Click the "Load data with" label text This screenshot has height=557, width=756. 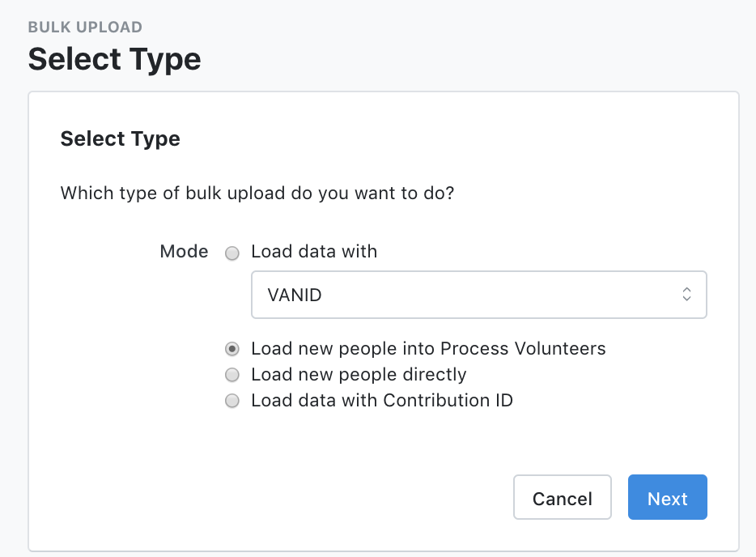point(314,252)
